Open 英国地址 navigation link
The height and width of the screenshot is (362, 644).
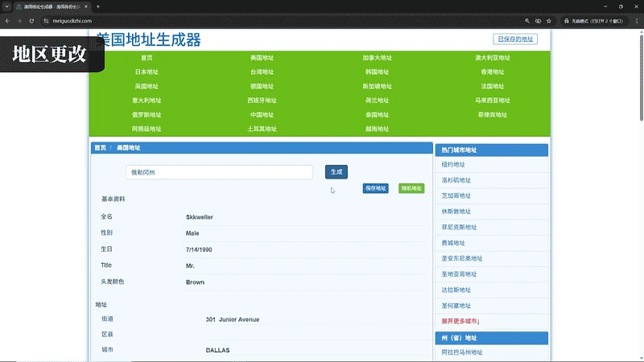coord(147,86)
